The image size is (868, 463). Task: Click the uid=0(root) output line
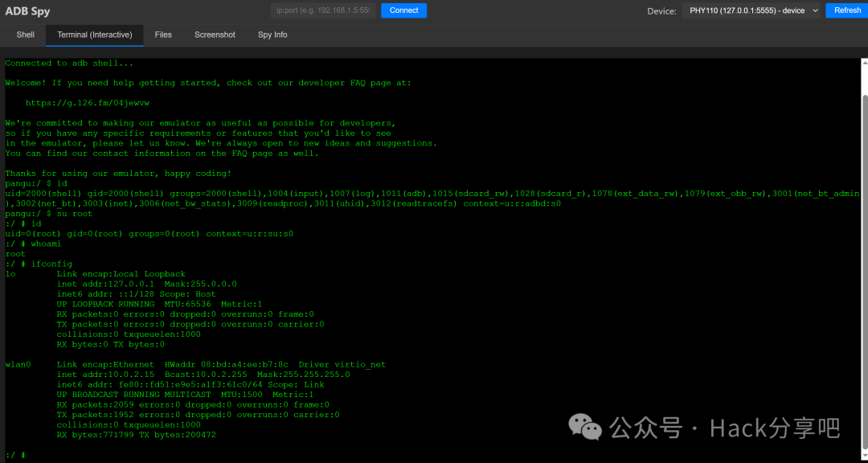[x=149, y=234]
